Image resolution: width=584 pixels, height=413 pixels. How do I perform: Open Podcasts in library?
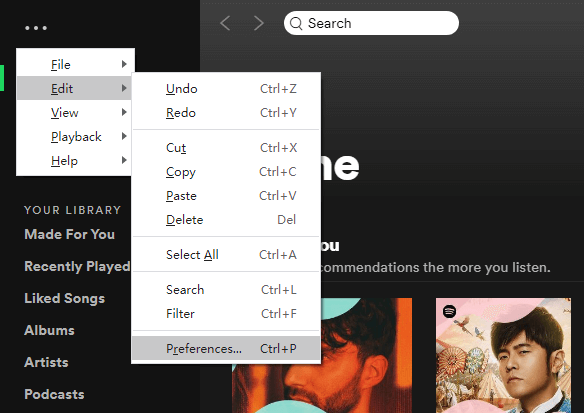pos(54,394)
